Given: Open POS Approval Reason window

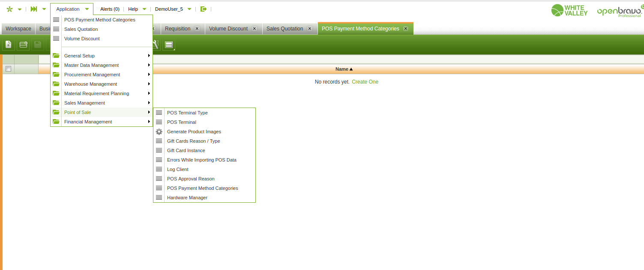Looking at the screenshot, I should [x=204, y=179].
